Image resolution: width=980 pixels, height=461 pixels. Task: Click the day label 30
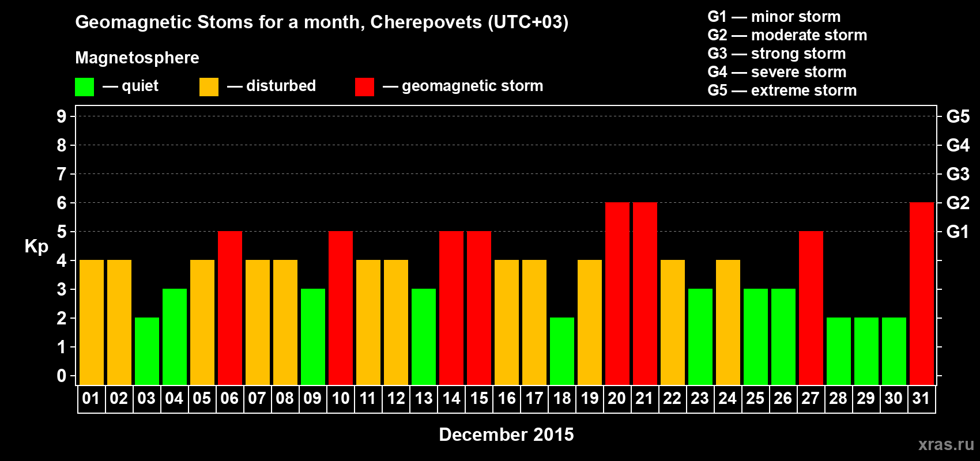coord(894,398)
